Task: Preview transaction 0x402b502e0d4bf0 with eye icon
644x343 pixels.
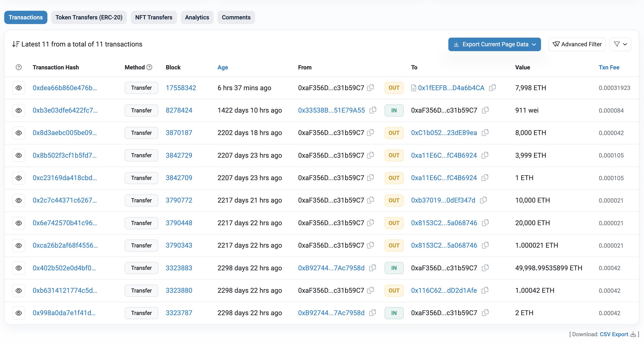Action: coord(19,268)
